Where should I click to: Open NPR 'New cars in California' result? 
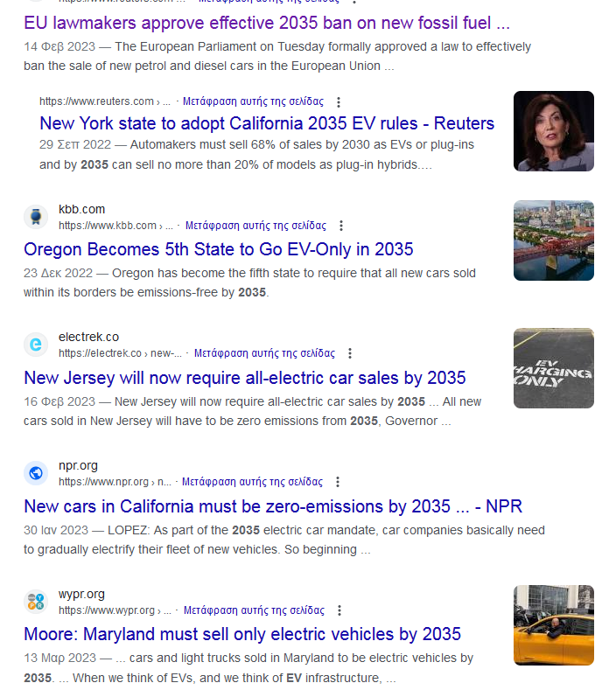273,506
